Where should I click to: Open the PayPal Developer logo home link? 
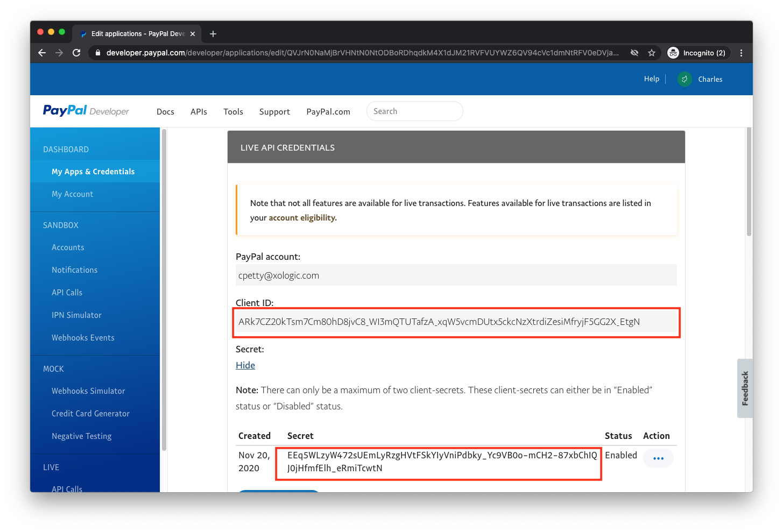point(86,111)
